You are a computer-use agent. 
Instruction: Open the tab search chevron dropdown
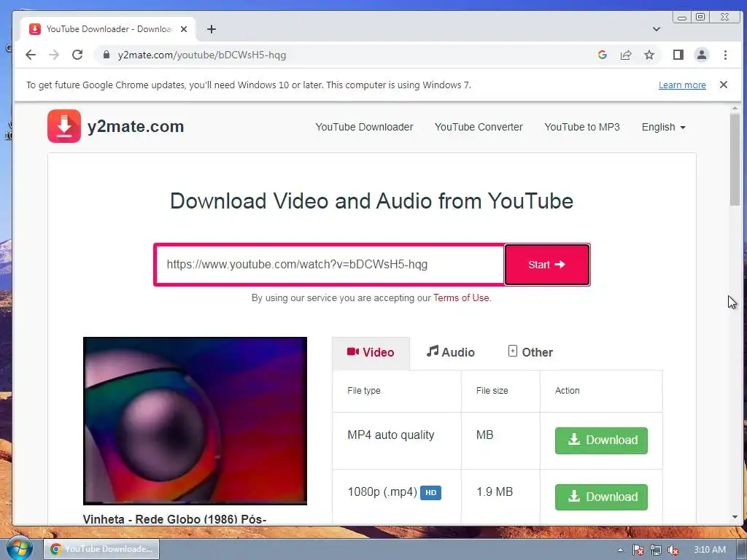coord(657,29)
